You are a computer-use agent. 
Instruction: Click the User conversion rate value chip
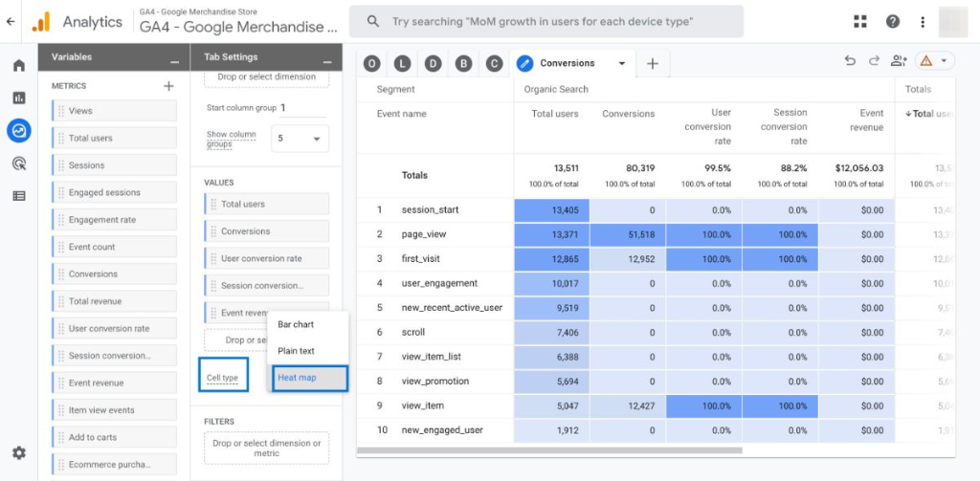(267, 258)
